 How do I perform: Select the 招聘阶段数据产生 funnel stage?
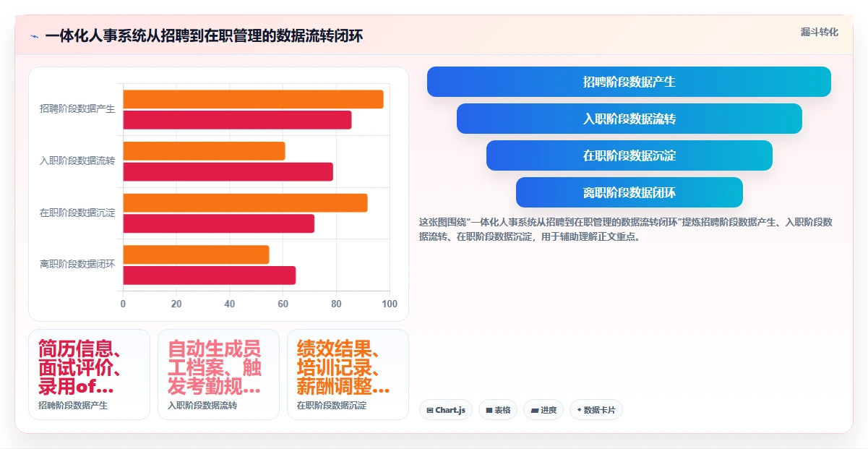[629, 82]
